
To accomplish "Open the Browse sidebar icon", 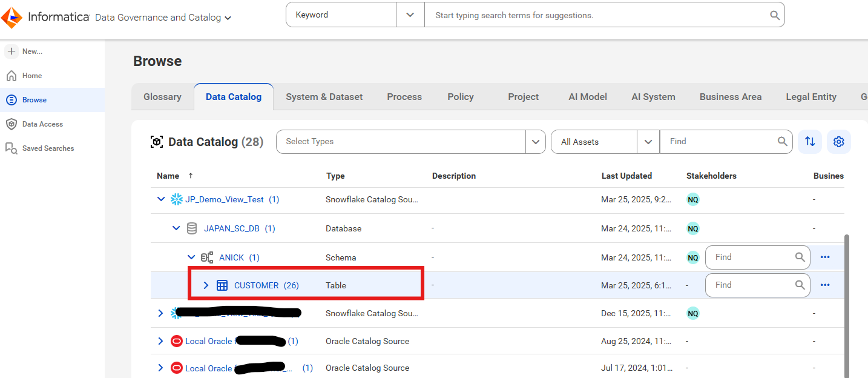I will [12, 99].
